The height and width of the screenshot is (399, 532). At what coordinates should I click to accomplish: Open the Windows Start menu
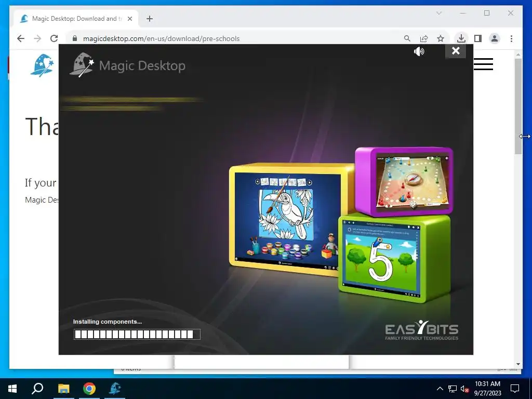tap(12, 389)
